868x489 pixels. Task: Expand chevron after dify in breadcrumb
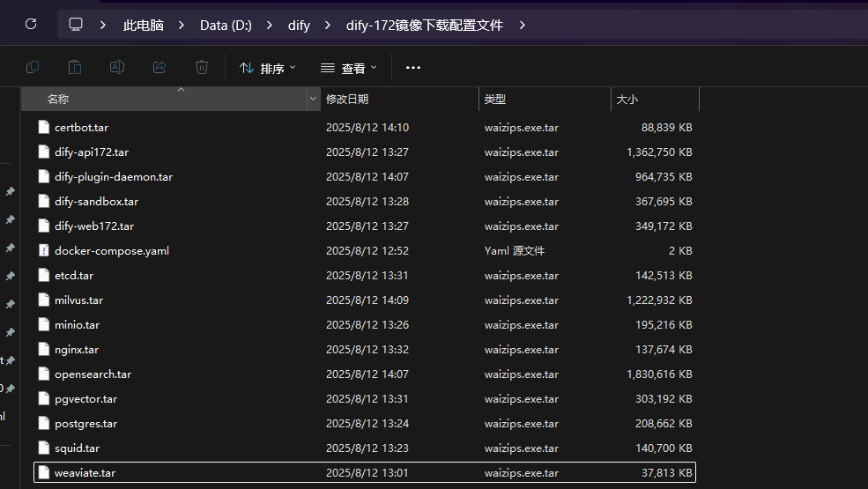tap(328, 25)
